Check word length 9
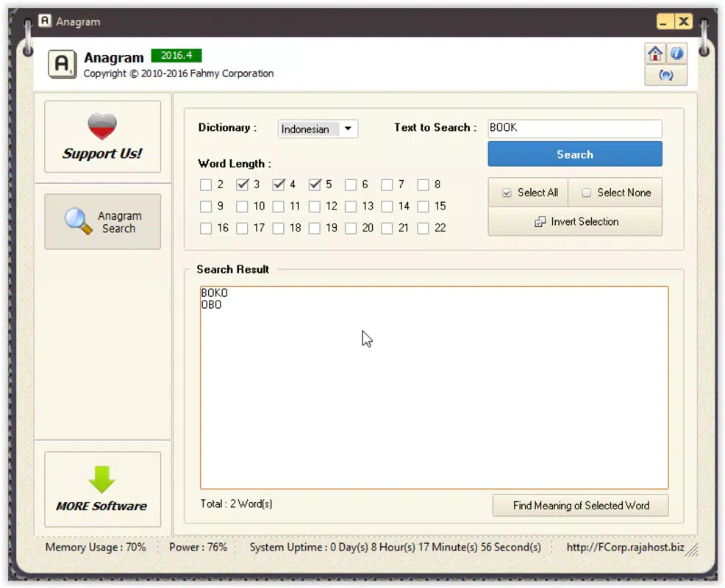725x588 pixels. pos(206,207)
